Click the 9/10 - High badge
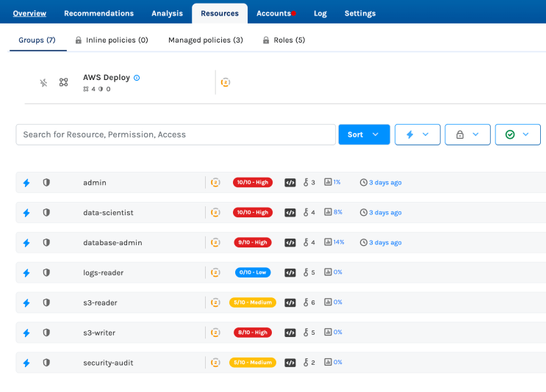546x392 pixels. [253, 242]
